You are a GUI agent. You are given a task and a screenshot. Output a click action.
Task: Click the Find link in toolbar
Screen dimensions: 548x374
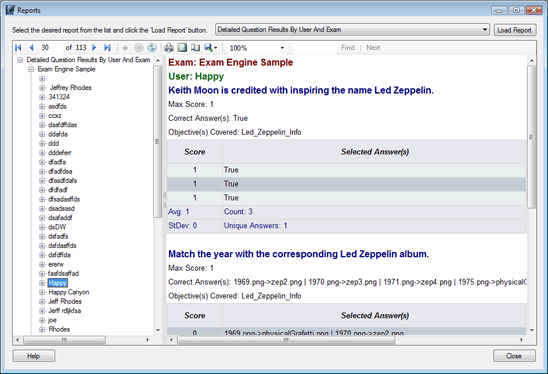tap(348, 48)
